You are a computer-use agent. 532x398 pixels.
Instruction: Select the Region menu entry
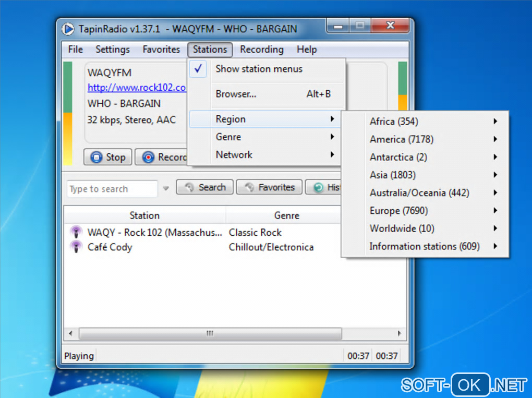coord(264,119)
